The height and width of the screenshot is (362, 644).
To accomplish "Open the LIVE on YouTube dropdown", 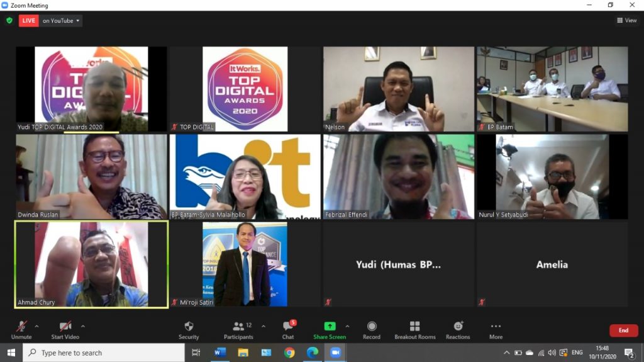I will (x=61, y=21).
